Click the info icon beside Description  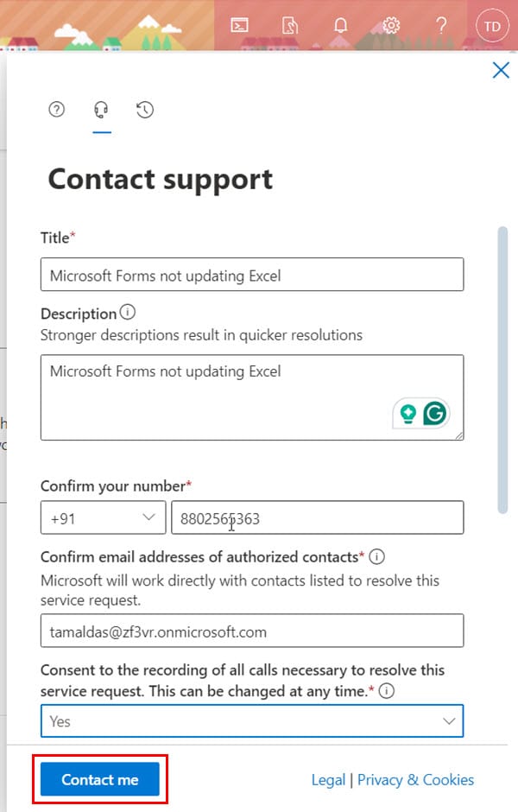(x=127, y=312)
